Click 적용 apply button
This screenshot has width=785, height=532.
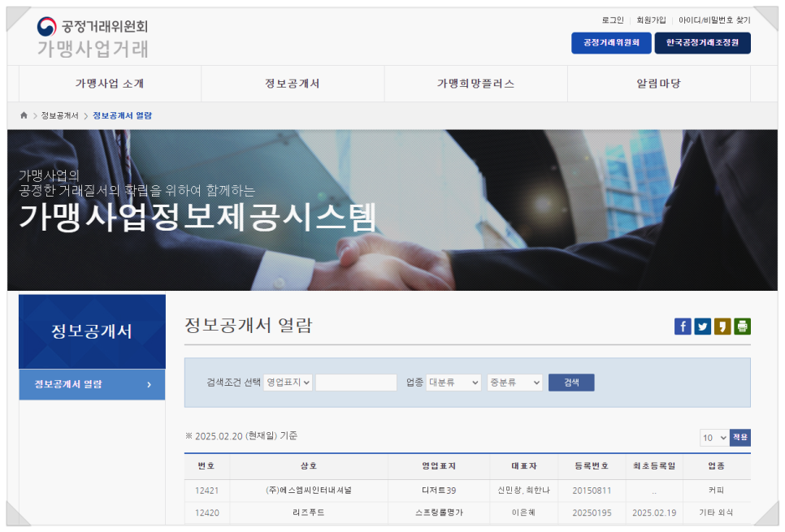tap(740, 438)
